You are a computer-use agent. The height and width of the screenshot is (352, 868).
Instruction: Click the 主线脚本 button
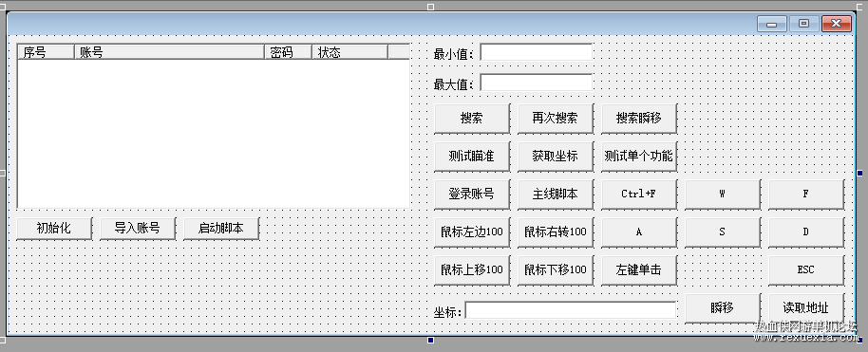pyautogui.click(x=556, y=195)
